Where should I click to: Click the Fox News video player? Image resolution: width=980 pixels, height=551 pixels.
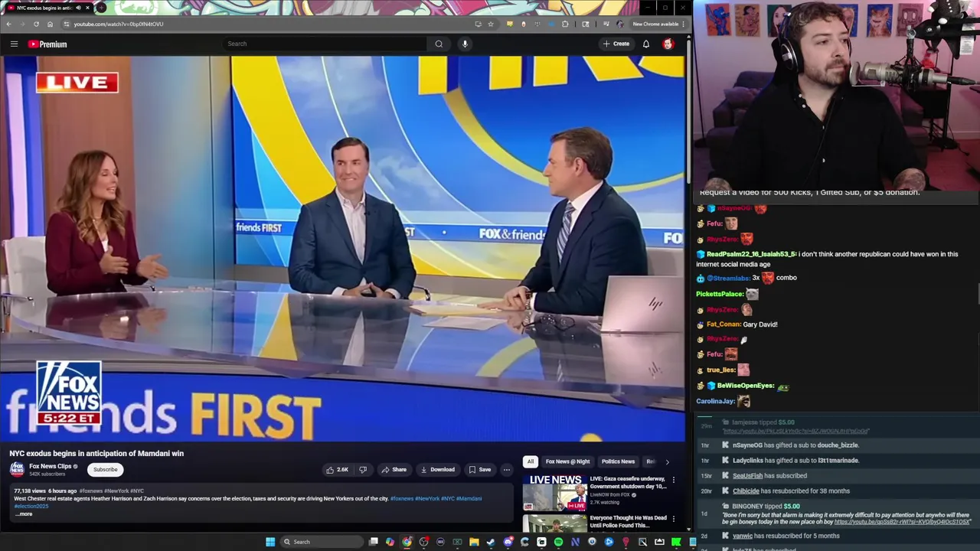(343, 249)
